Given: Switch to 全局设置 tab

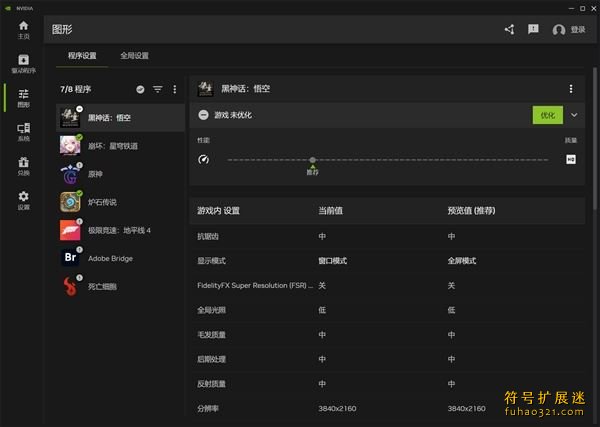Looking at the screenshot, I should 134,56.
